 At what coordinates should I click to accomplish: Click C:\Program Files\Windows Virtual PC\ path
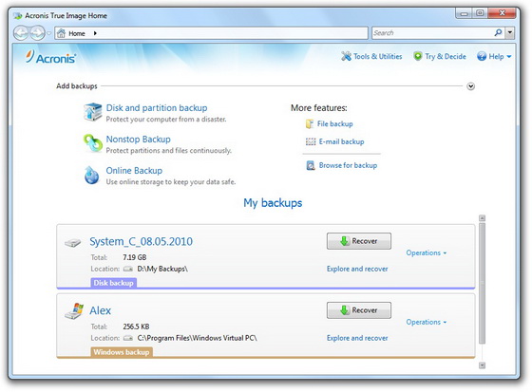[198, 338]
